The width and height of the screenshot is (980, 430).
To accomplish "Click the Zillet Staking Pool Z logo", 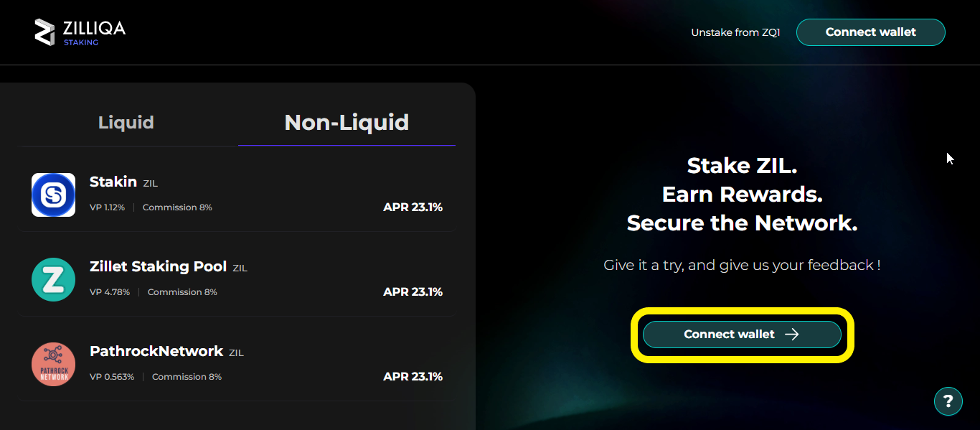I will pyautogui.click(x=53, y=279).
